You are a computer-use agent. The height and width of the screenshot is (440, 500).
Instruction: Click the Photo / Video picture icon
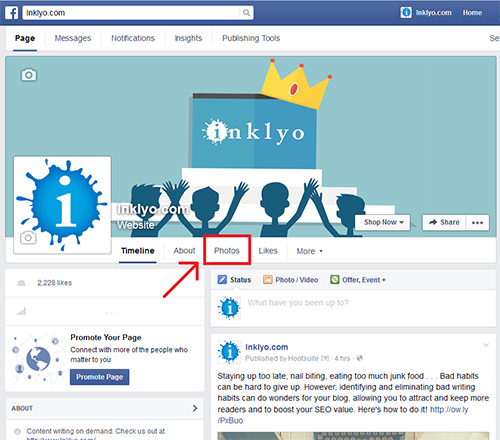(x=268, y=280)
